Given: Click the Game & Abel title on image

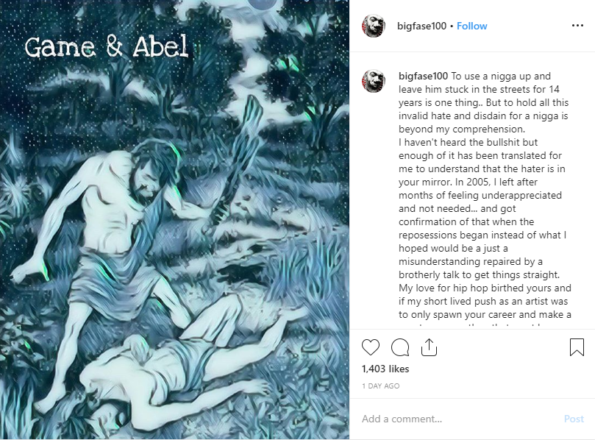Looking at the screenshot, I should tap(106, 47).
